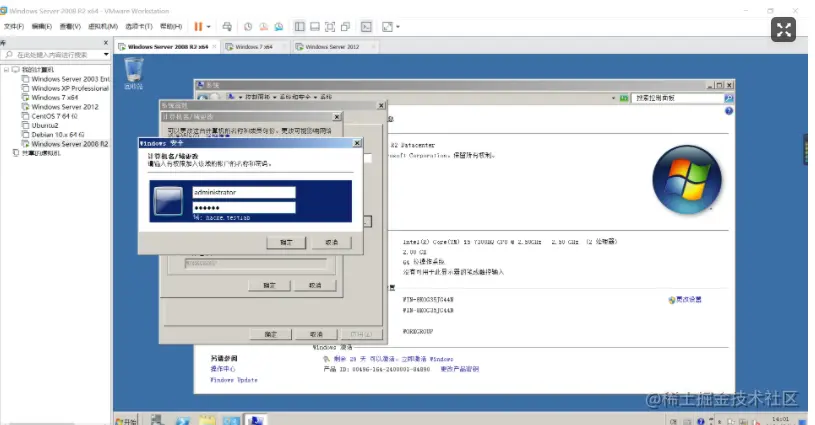Click the search magnifier icon in System window
815x425 pixels.
(729, 98)
